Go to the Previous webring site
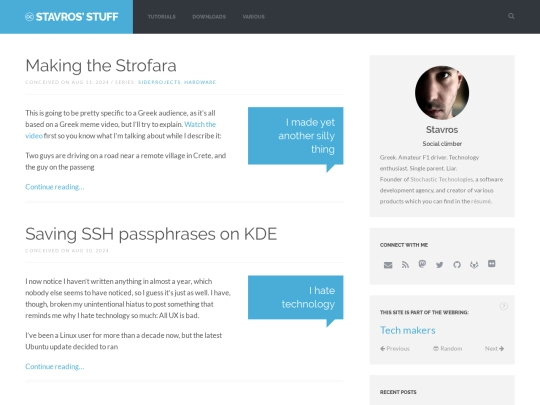The width and height of the screenshot is (540, 405). coord(395,349)
